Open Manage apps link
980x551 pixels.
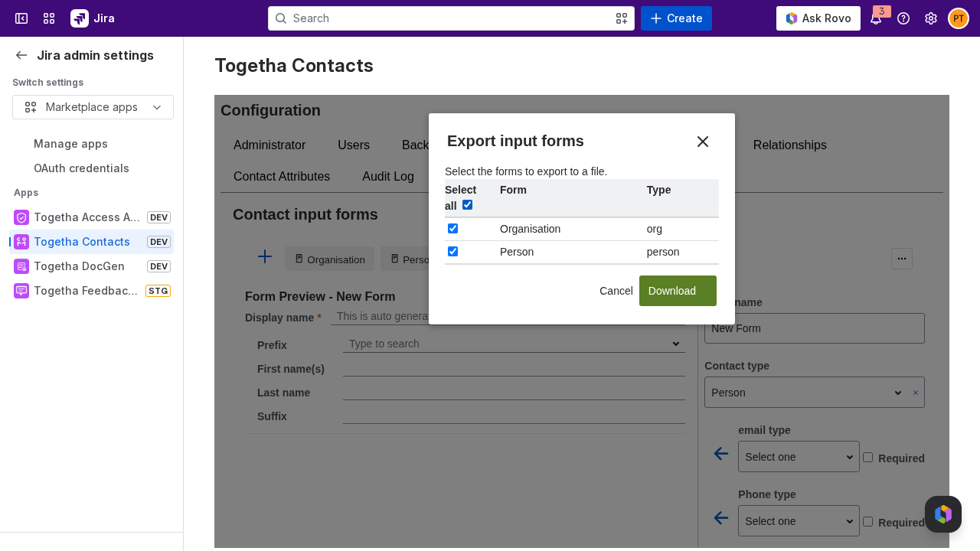click(x=70, y=144)
